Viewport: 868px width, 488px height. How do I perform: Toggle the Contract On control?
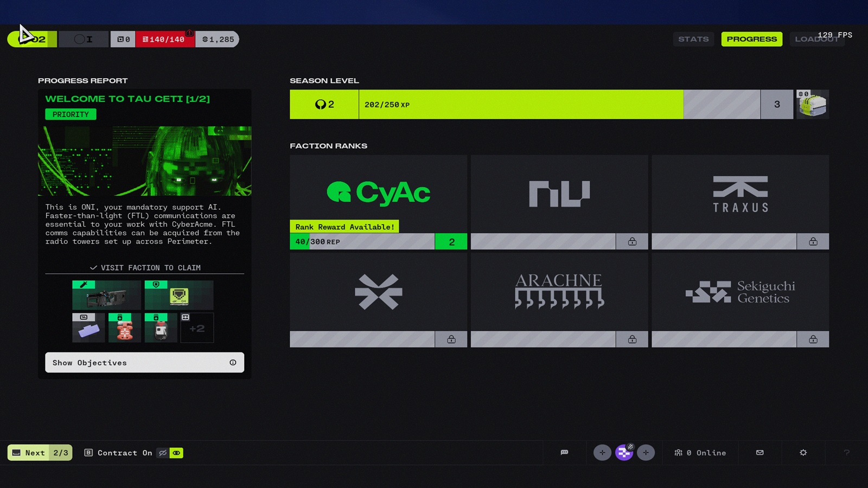pyautogui.click(x=119, y=453)
